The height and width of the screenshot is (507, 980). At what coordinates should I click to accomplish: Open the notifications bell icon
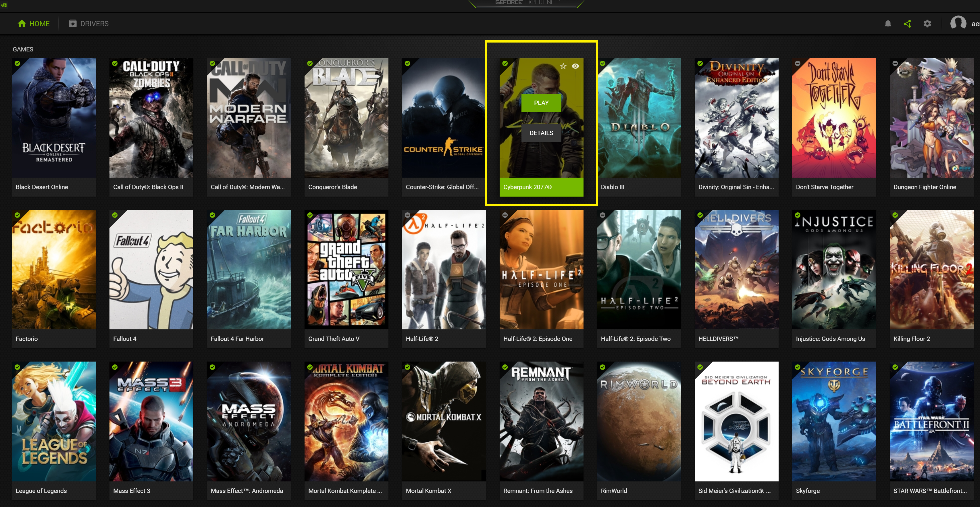(887, 24)
